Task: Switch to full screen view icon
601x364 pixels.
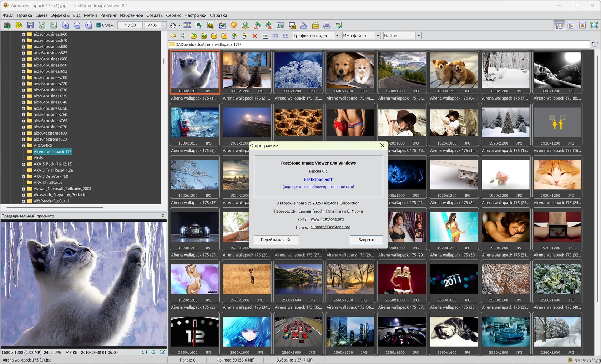Action: (x=594, y=25)
